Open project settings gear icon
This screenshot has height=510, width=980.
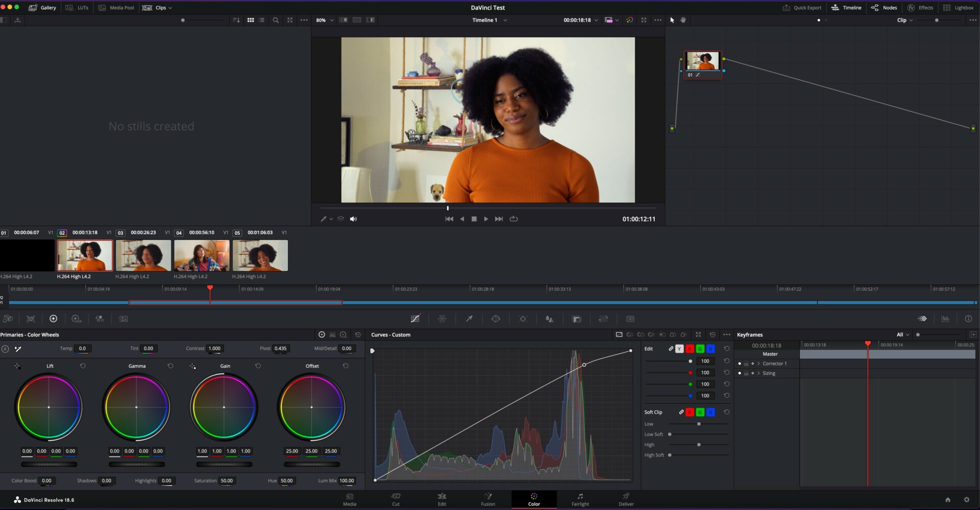pyautogui.click(x=966, y=500)
